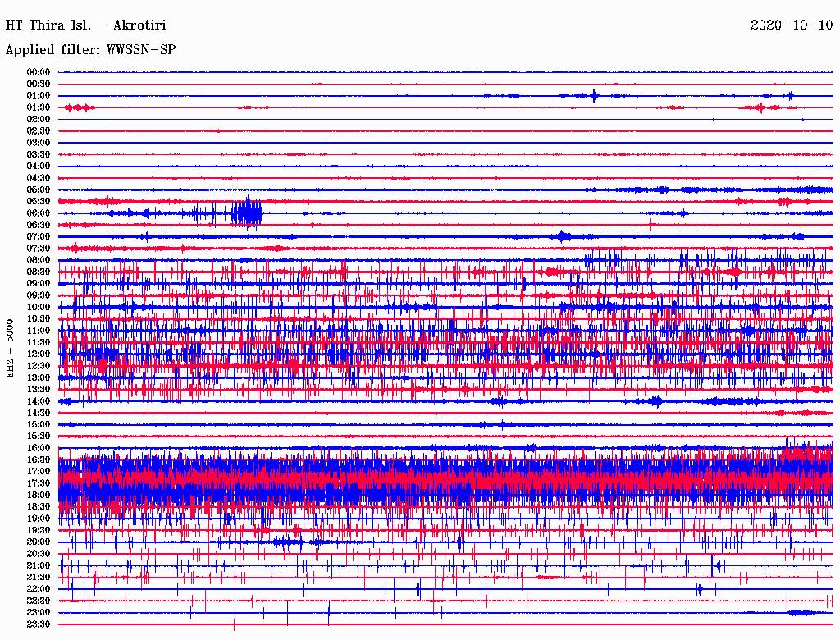Click the EHZ – 5000 axis label
Viewport: 840px width, 640px height.
pyautogui.click(x=10, y=349)
